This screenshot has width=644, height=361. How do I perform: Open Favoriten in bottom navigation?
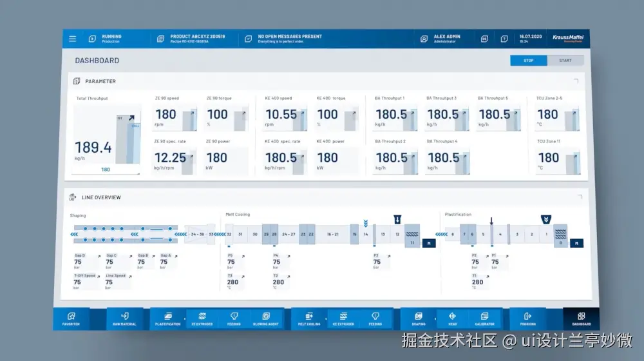point(71,318)
